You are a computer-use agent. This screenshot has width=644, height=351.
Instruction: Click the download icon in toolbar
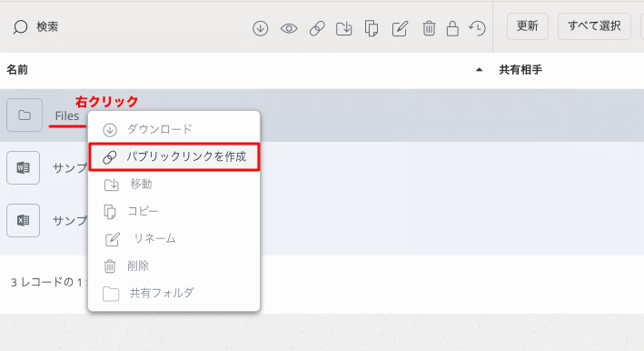click(261, 28)
